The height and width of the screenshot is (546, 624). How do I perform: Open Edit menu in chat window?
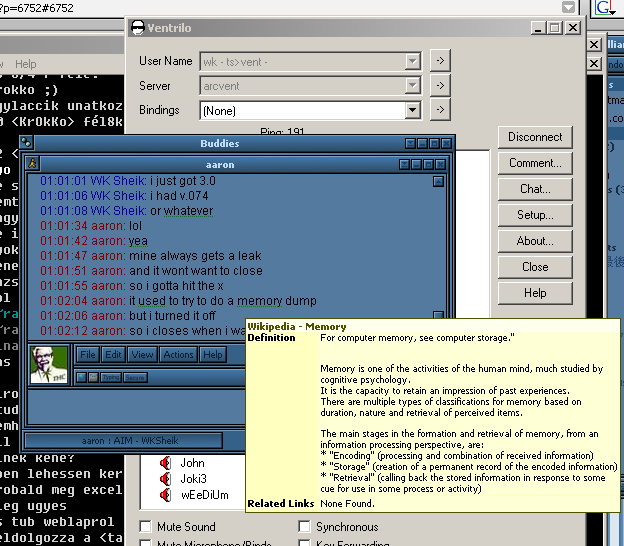click(x=113, y=355)
